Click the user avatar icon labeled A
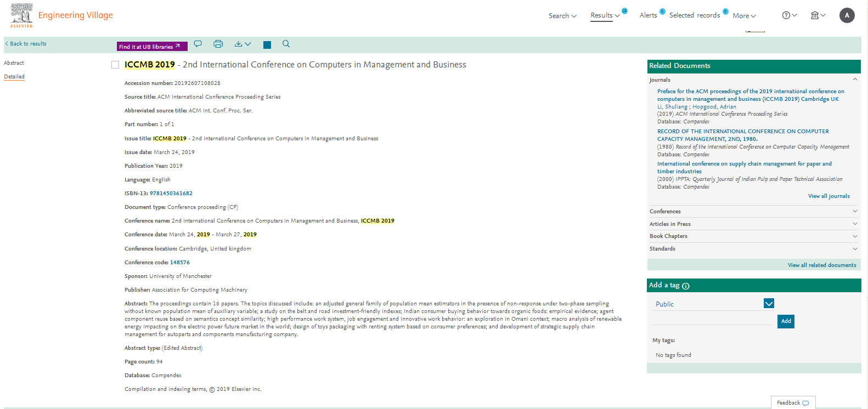Viewport: 868px width, 409px height. [847, 15]
